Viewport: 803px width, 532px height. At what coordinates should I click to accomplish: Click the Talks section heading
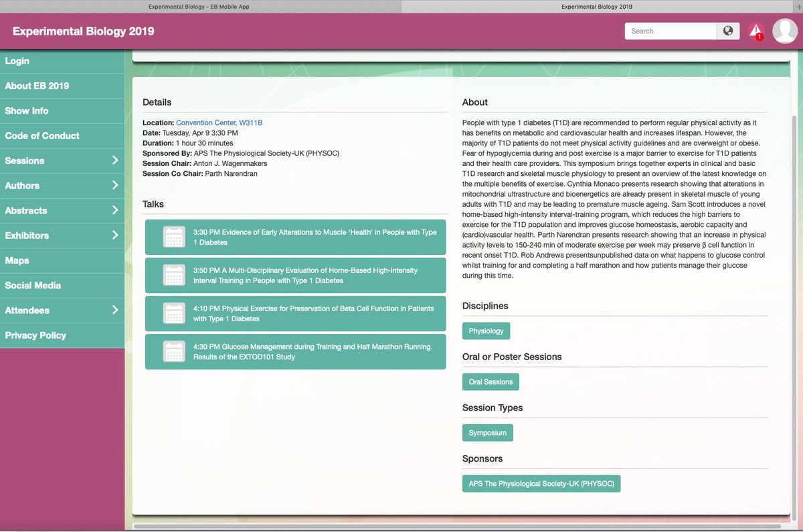click(x=153, y=204)
